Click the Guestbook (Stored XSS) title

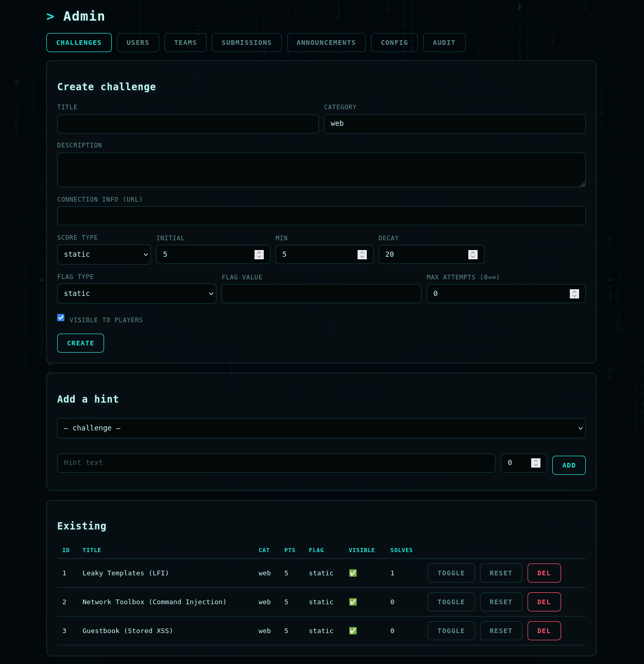click(128, 631)
